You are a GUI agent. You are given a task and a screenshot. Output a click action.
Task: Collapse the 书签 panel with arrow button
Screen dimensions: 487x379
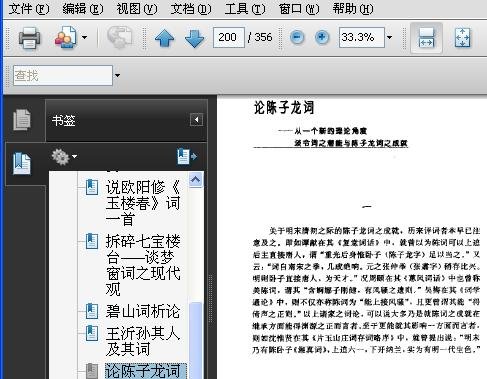coord(196,120)
